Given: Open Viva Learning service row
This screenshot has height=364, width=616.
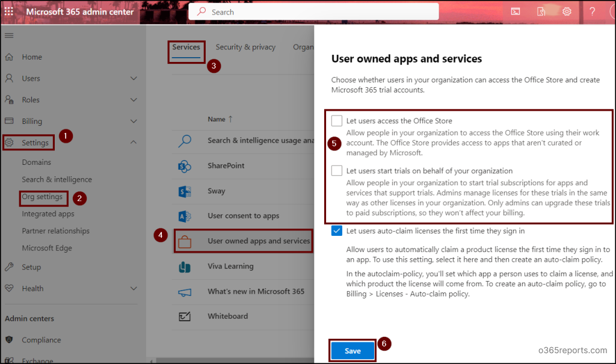Looking at the screenshot, I should point(243,267).
